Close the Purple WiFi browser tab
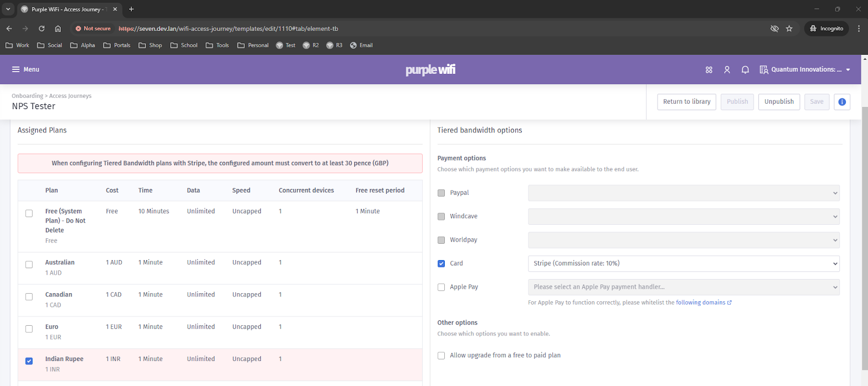This screenshot has height=386, width=868. point(115,9)
